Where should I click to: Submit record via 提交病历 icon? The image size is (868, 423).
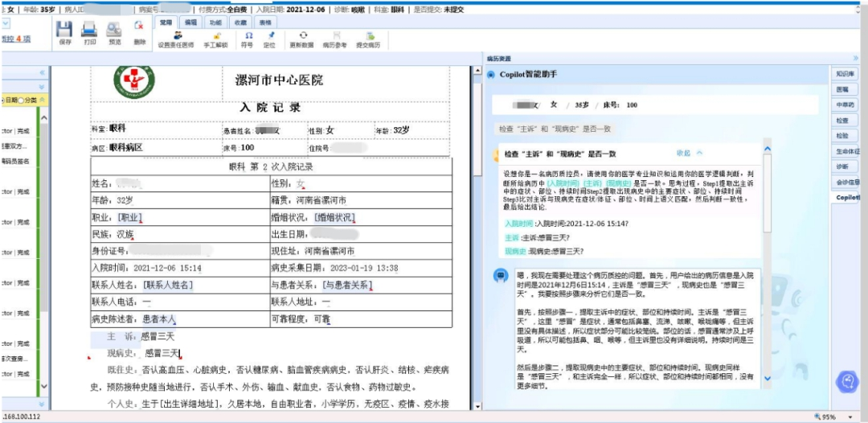coord(370,35)
